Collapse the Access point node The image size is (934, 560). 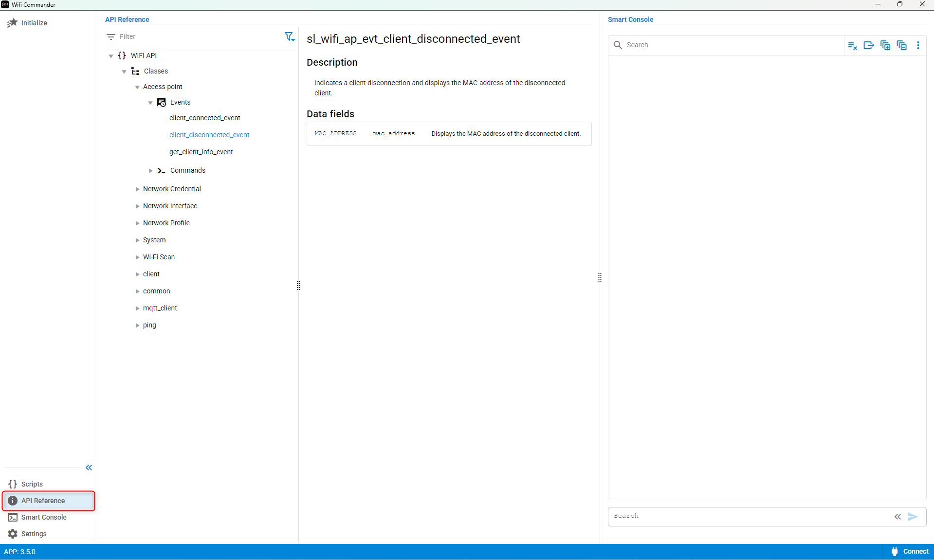[x=137, y=87]
